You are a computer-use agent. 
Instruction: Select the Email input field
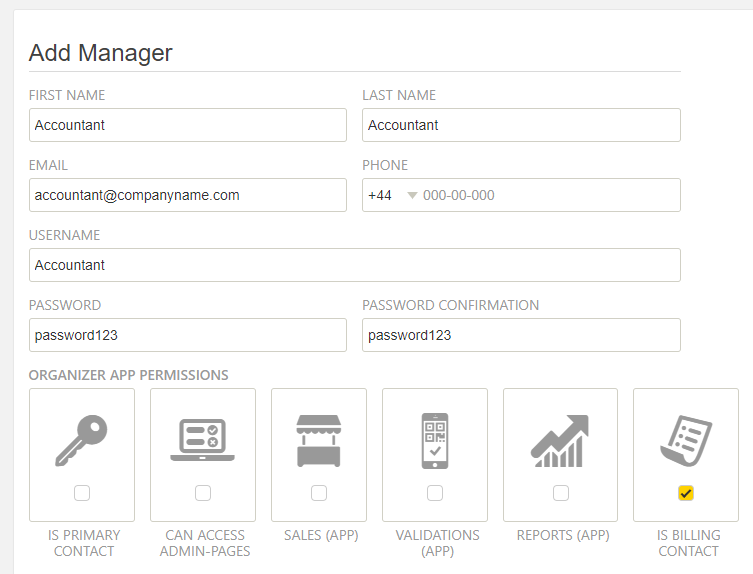tap(188, 195)
